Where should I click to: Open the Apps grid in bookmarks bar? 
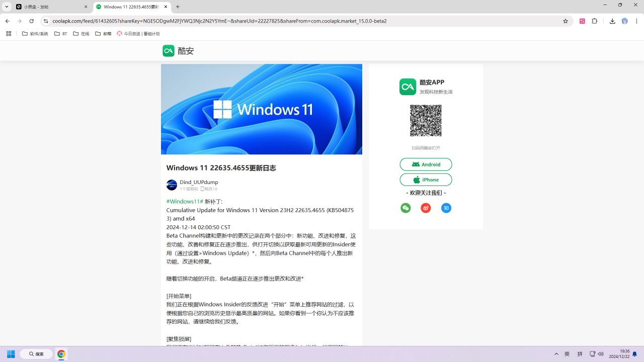coord(9,34)
